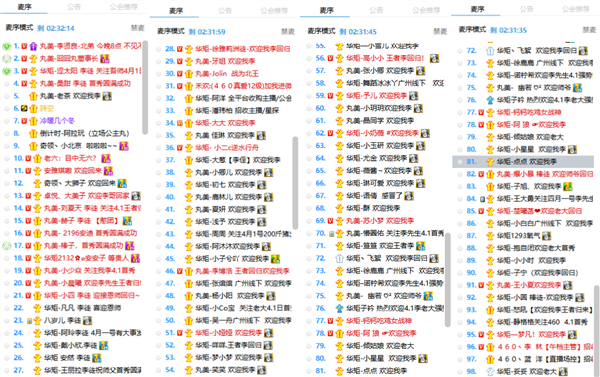Click the blue medal badge after entry 12

[122, 183]
